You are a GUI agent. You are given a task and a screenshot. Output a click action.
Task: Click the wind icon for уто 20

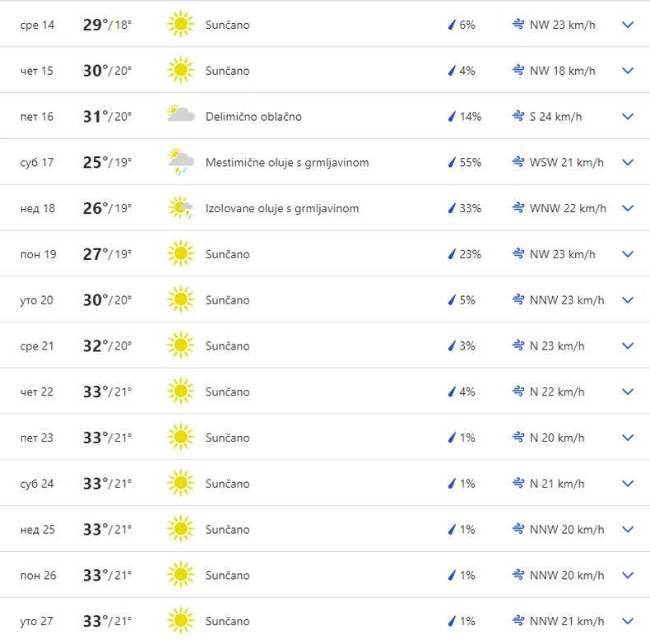click(518, 300)
